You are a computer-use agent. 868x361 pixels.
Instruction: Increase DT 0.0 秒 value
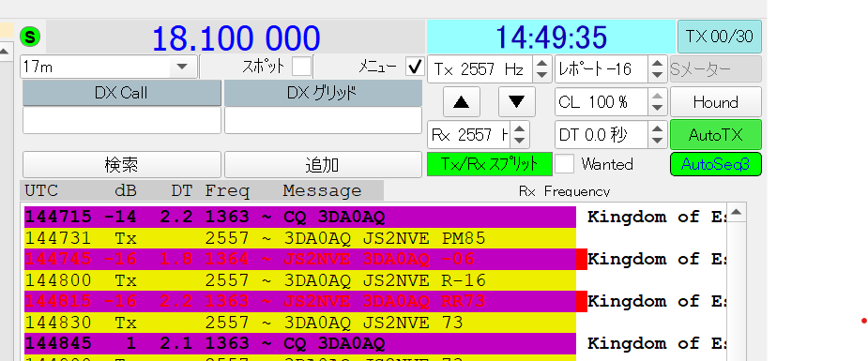pyautogui.click(x=657, y=128)
